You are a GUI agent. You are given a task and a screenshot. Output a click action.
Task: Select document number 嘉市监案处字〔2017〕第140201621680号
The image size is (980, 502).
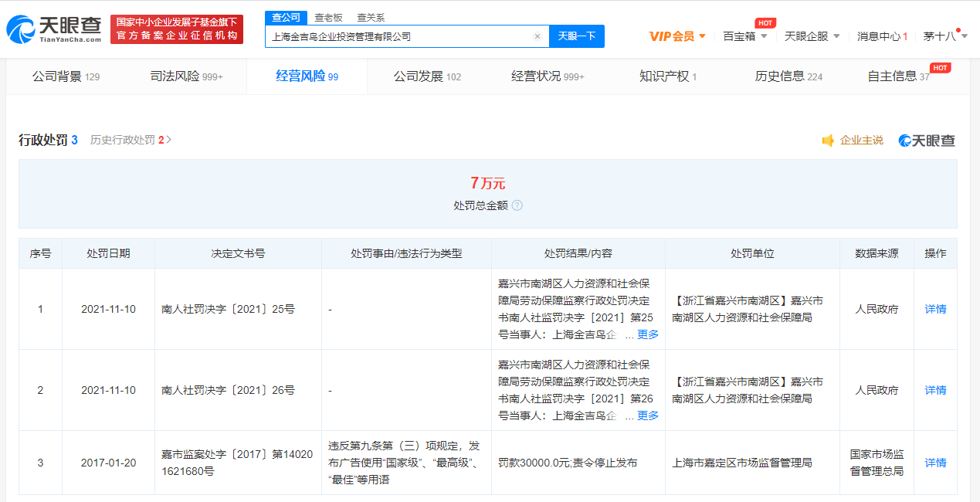click(237, 463)
